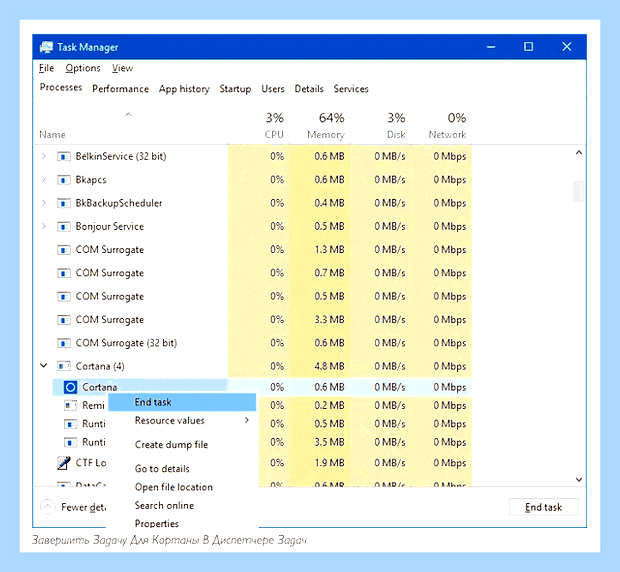Click the BkBackupScheduler process icon
620x572 pixels.
pyautogui.click(x=64, y=203)
